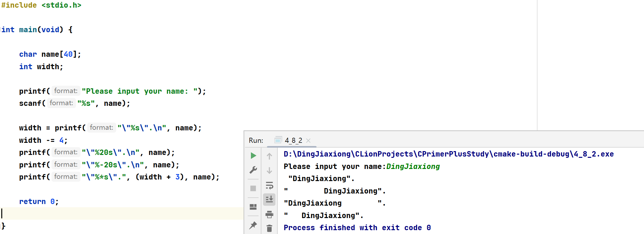Click the 'char name[40];' declaration
The width and height of the screenshot is (644, 234).
[50, 54]
